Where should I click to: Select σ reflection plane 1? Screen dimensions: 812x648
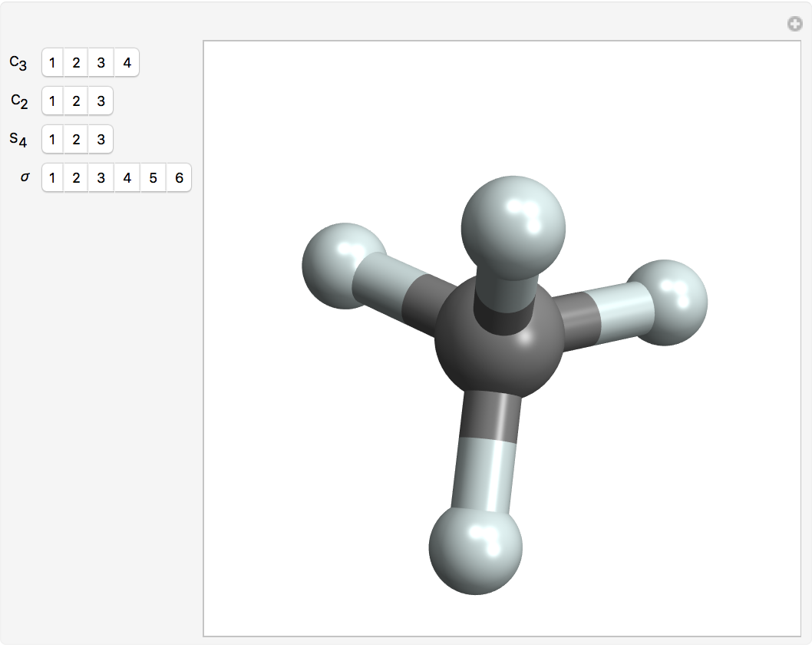pyautogui.click(x=52, y=178)
